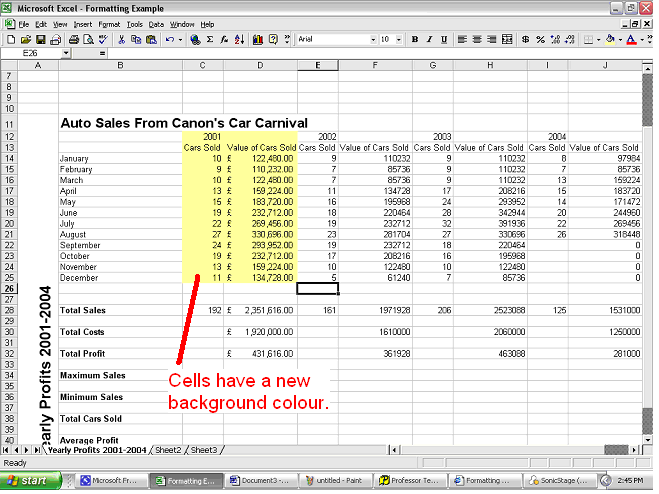Click the yellow Fill Color button
This screenshot has width=659, height=494.
coord(607,39)
